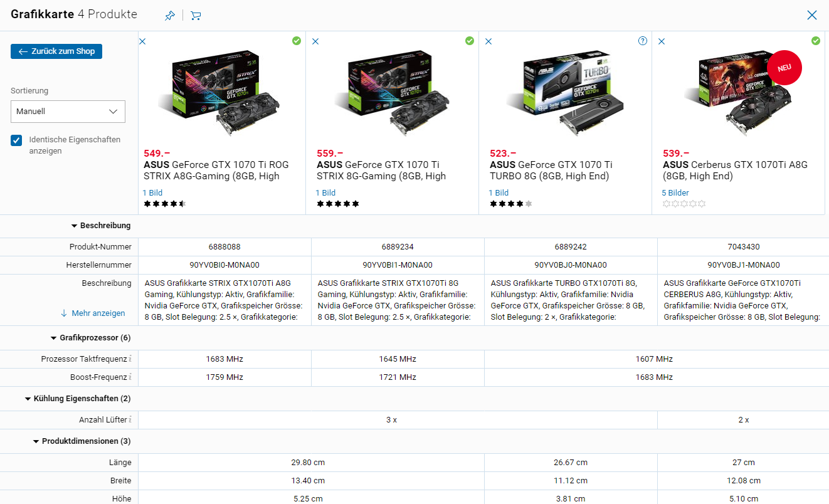Open the shopping cart icon in header
Image resolution: width=829 pixels, height=504 pixels.
(196, 16)
